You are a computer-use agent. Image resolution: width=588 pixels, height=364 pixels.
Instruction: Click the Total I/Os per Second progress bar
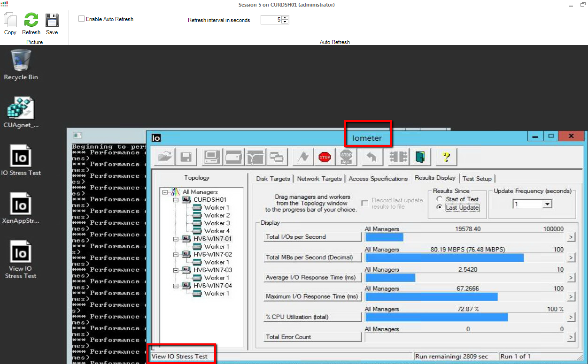[464, 237]
